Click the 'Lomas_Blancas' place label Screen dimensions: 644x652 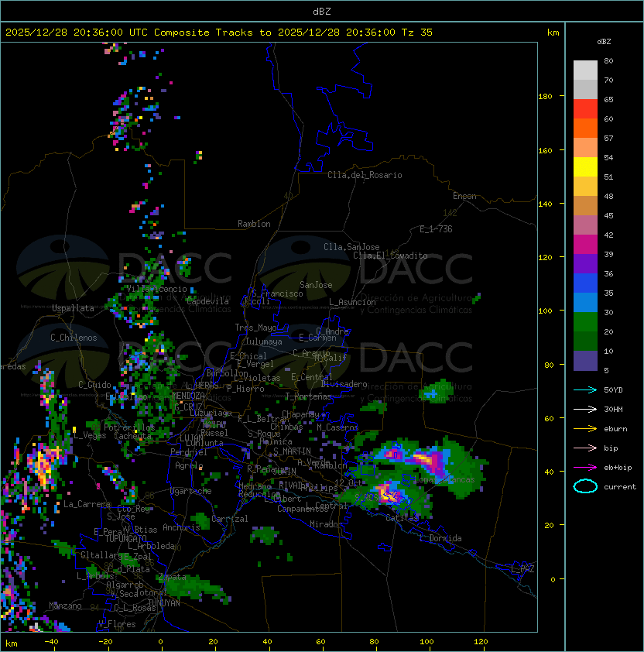444,480
